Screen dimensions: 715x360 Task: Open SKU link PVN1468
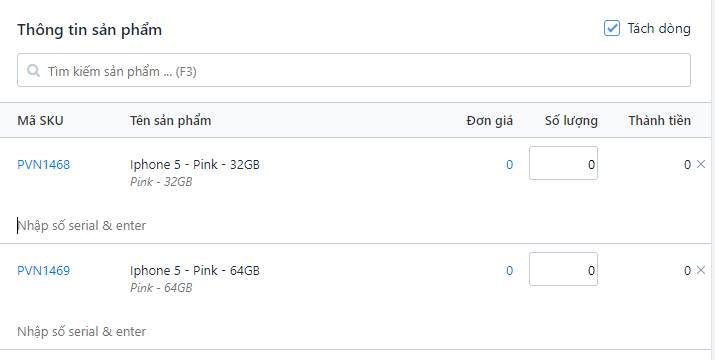coord(44,164)
